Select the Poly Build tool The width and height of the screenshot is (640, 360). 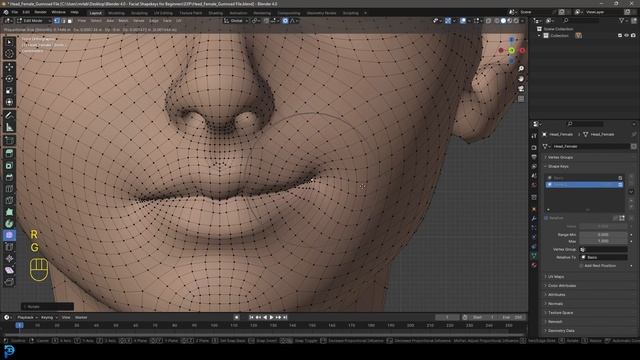point(9,212)
